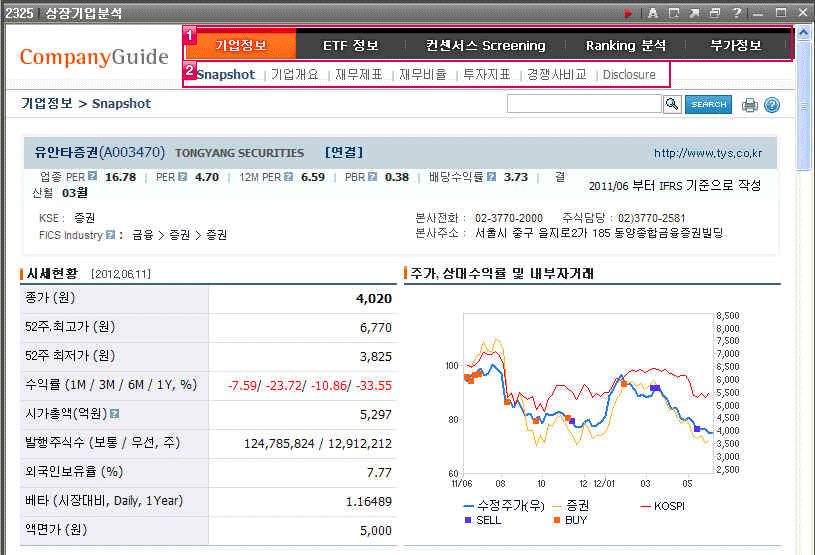Open Ranking 분석 tab

point(626,45)
